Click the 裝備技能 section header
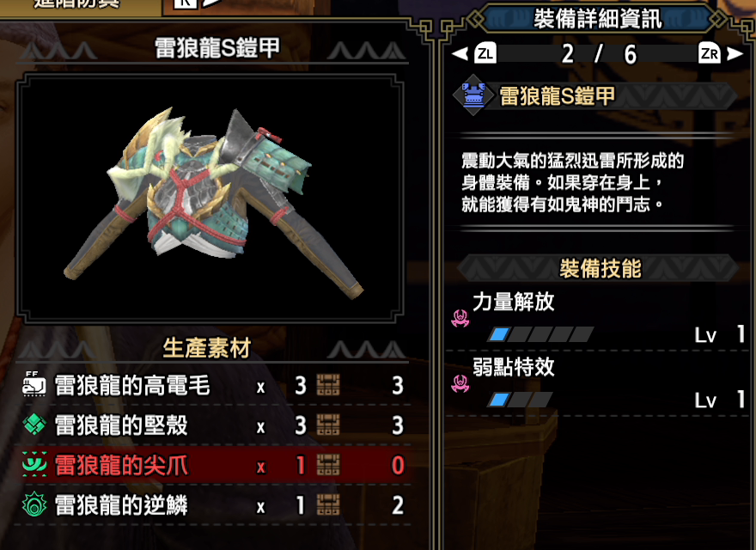This screenshot has height=550, width=756. point(598,269)
